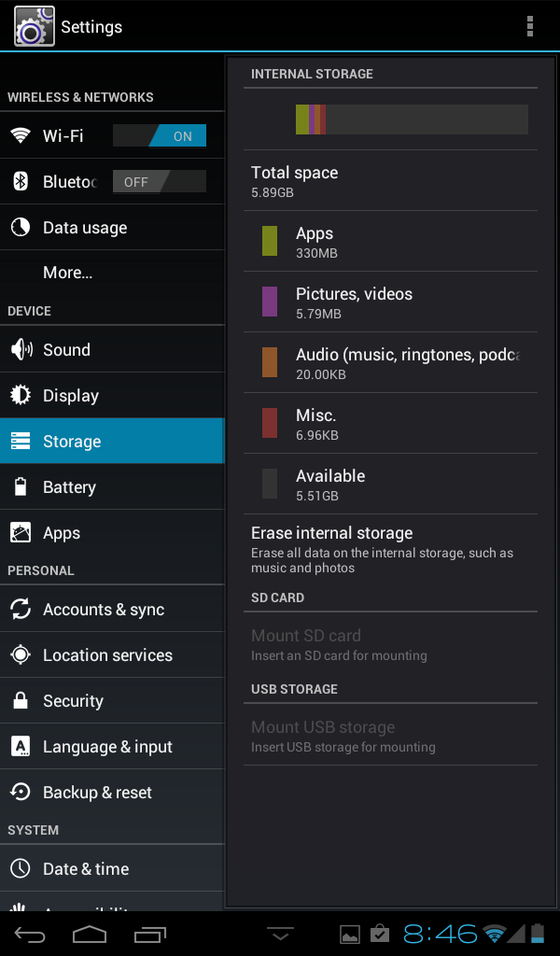Open the Battery settings section
The image size is (560, 956).
112,486
